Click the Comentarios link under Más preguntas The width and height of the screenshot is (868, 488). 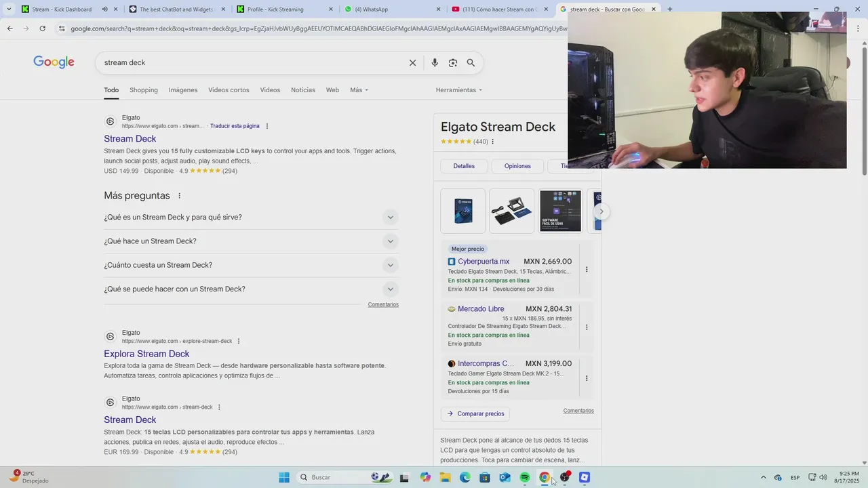pos(383,304)
